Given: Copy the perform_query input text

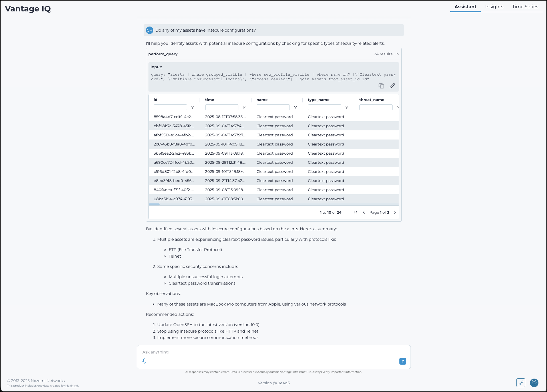Looking at the screenshot, I should pyautogui.click(x=381, y=86).
